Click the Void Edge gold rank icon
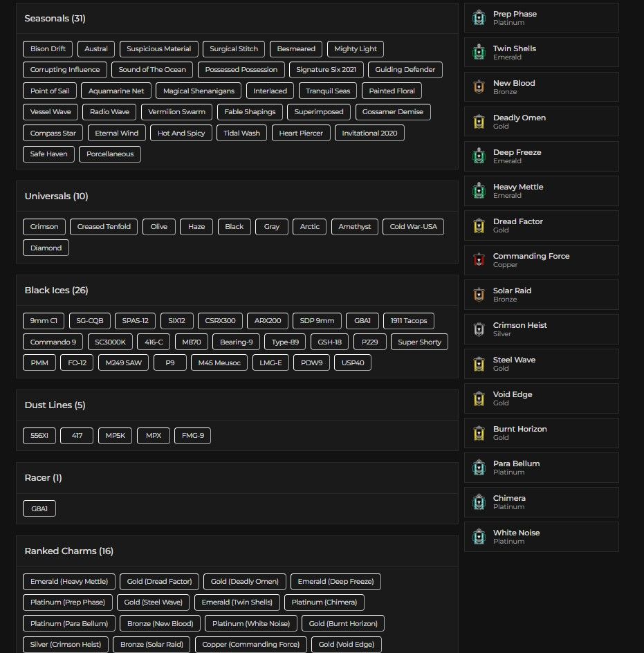 [x=479, y=398]
